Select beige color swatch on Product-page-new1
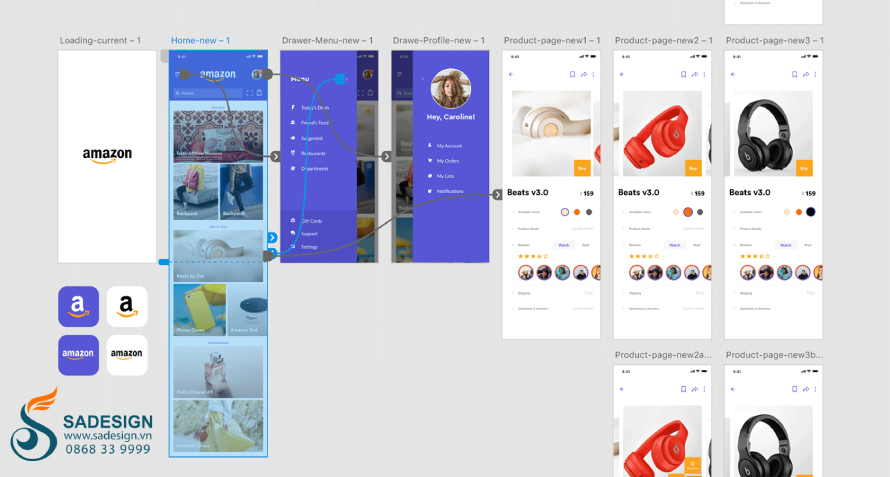The image size is (890, 477). click(x=565, y=212)
